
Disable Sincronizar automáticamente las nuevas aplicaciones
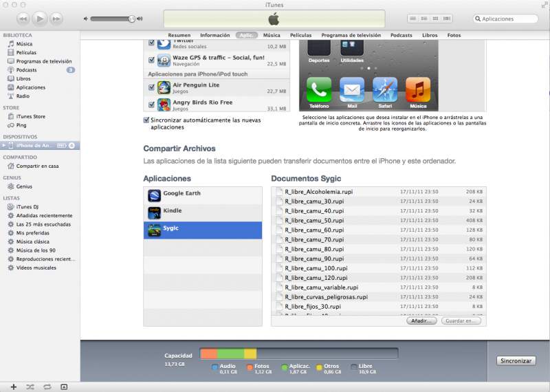point(146,120)
